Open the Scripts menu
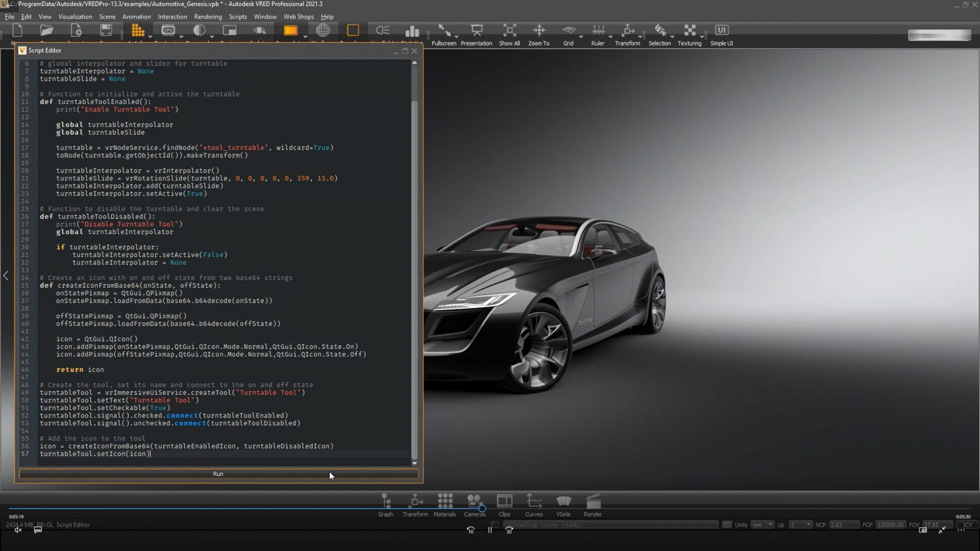The width and height of the screenshot is (980, 551). pos(237,16)
